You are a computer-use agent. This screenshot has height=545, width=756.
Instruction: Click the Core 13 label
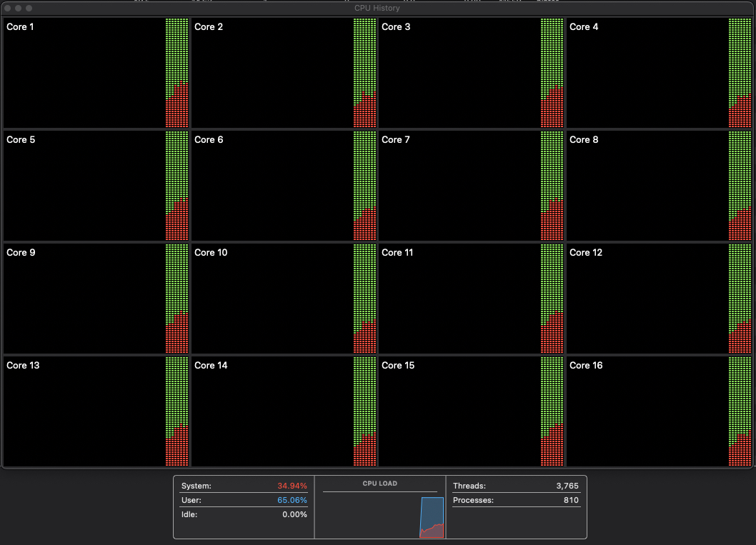click(x=23, y=366)
